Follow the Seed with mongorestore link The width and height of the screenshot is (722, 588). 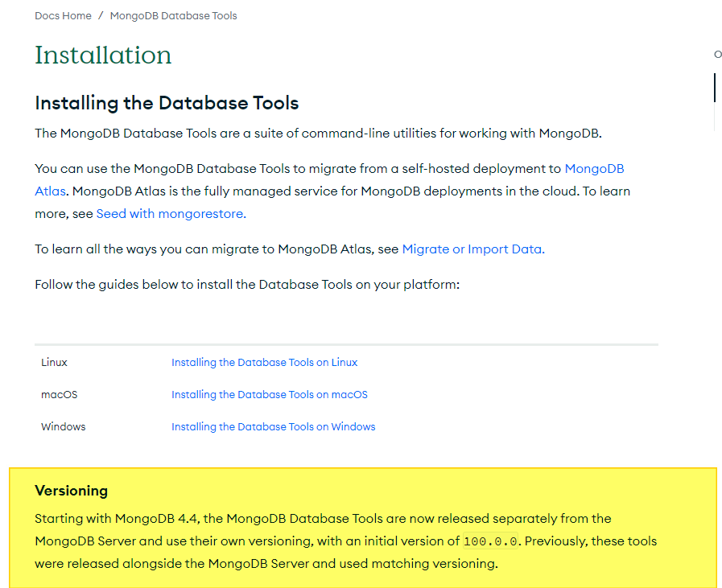coord(171,214)
